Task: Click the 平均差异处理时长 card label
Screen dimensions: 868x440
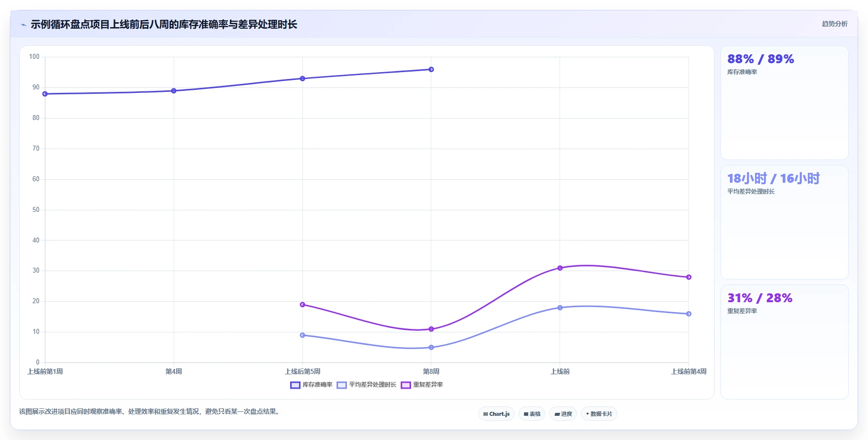Action: coord(751,192)
